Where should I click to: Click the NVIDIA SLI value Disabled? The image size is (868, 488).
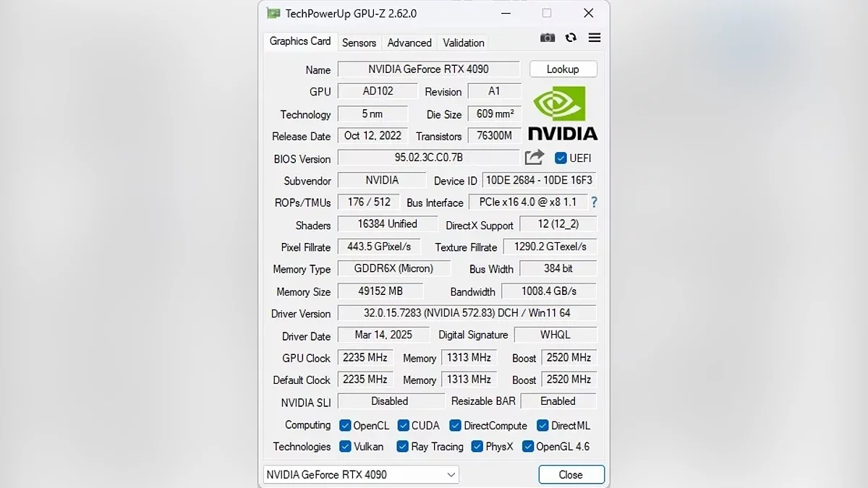391,401
